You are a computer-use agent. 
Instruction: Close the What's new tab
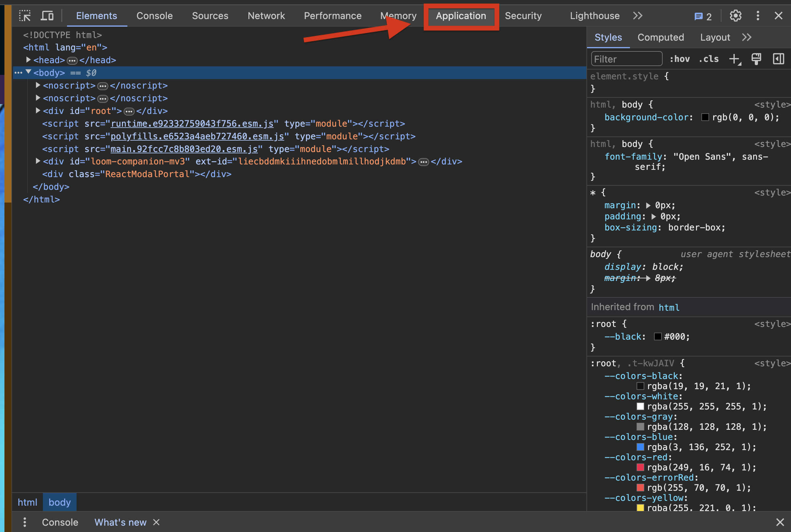coord(156,522)
